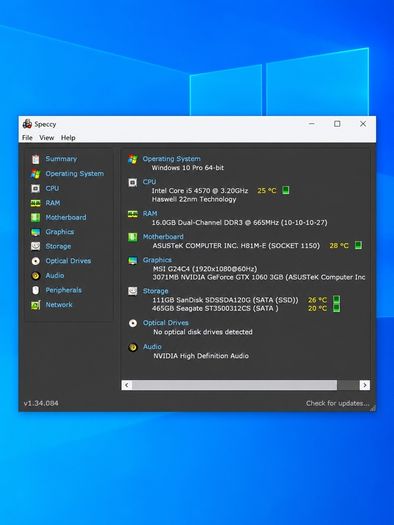Viewport: 394px width, 525px height.
Task: Click the Operating System icon in summary panel
Action: (133, 159)
